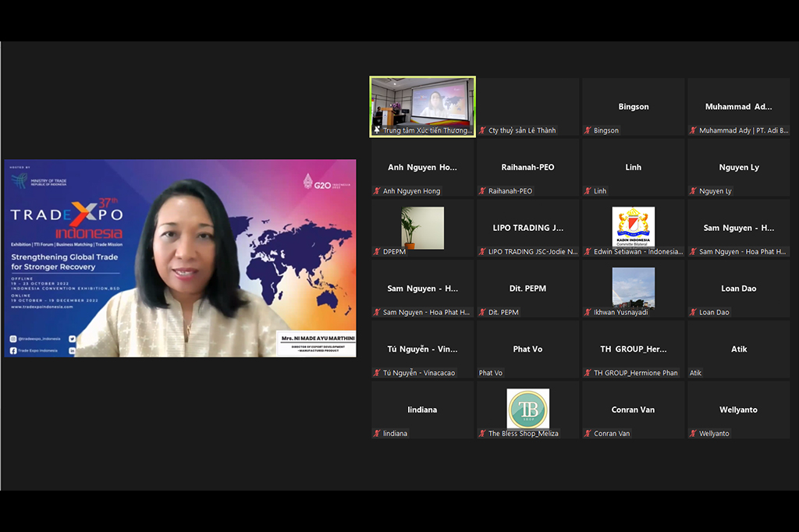Image resolution: width=799 pixels, height=532 pixels.
Task: Click Edwin Setiawan's muted microphone icon
Action: (588, 252)
